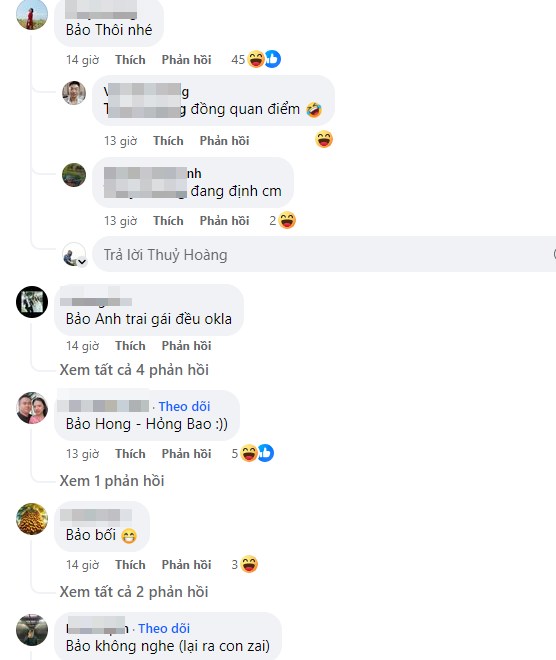Expand 'Xem tất cả 2 phản hồi'
556x660 pixels.
pyautogui.click(x=134, y=592)
